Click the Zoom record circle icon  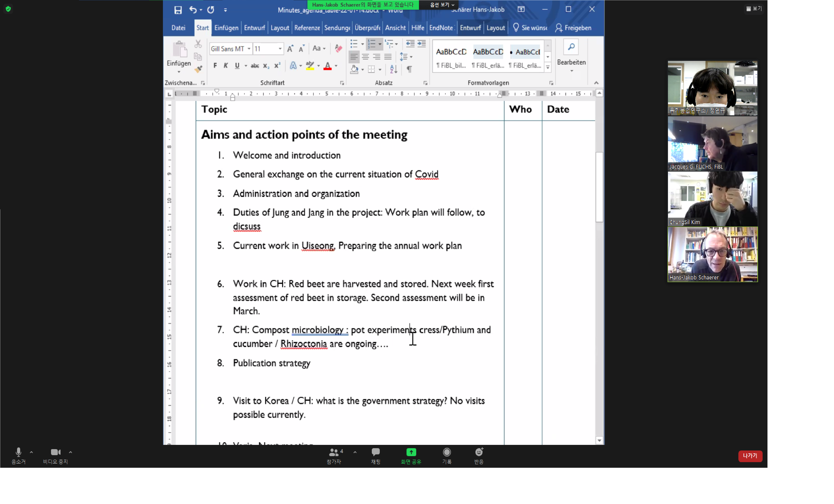pos(447,452)
